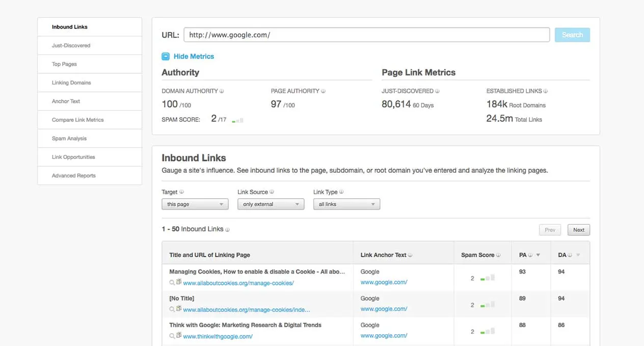Screen dimensions: 644x346
Task: Open www.google.com link in Think with Google row
Action: coord(384,336)
